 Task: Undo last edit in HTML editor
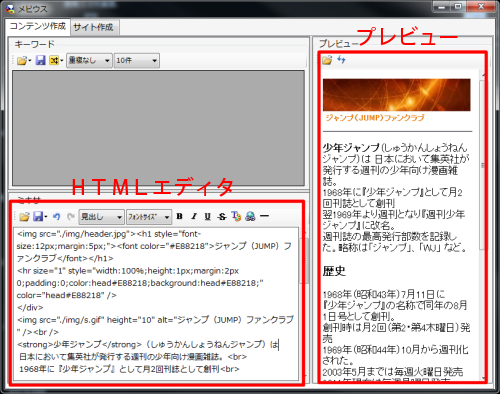(57, 217)
